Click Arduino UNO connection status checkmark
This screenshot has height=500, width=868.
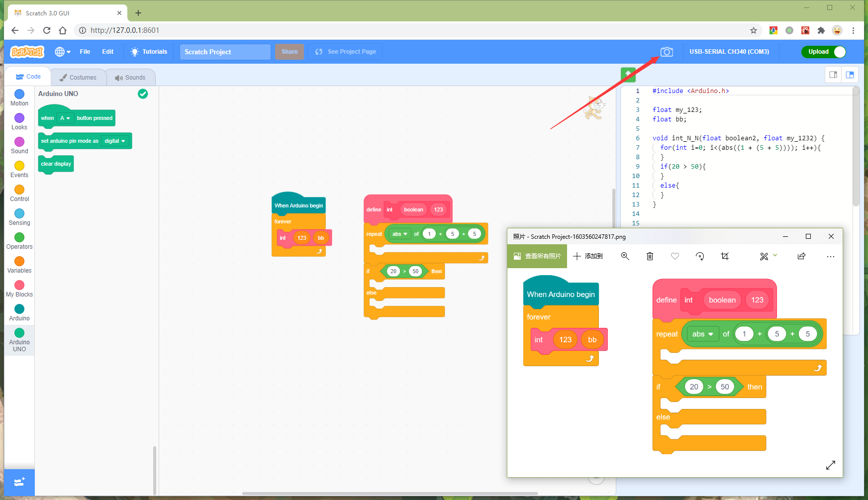(x=143, y=94)
